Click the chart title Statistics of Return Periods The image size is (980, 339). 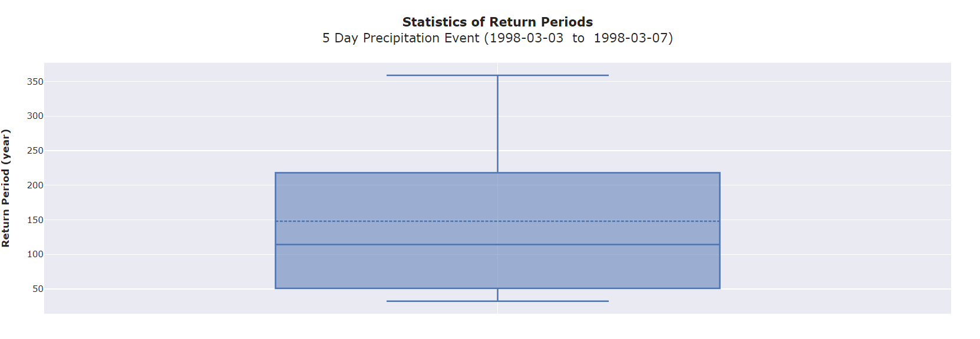coord(497,22)
